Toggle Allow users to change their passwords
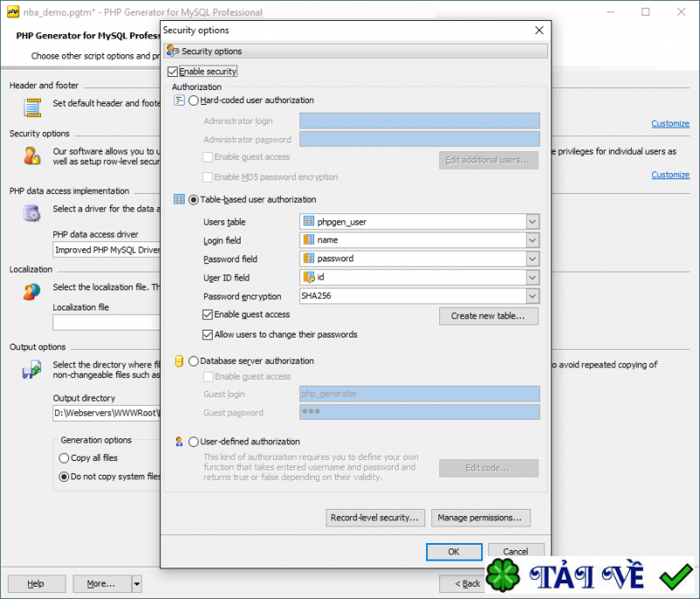This screenshot has height=599, width=700. [x=207, y=335]
